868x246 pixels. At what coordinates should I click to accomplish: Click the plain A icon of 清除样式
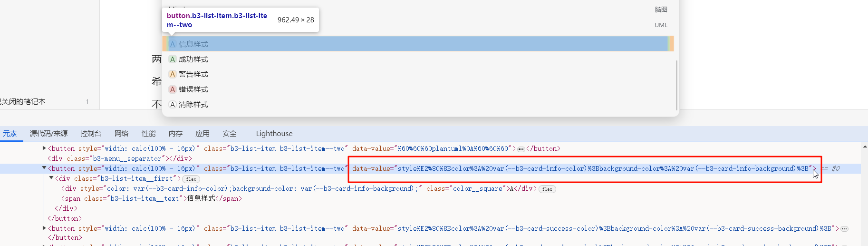click(x=173, y=105)
